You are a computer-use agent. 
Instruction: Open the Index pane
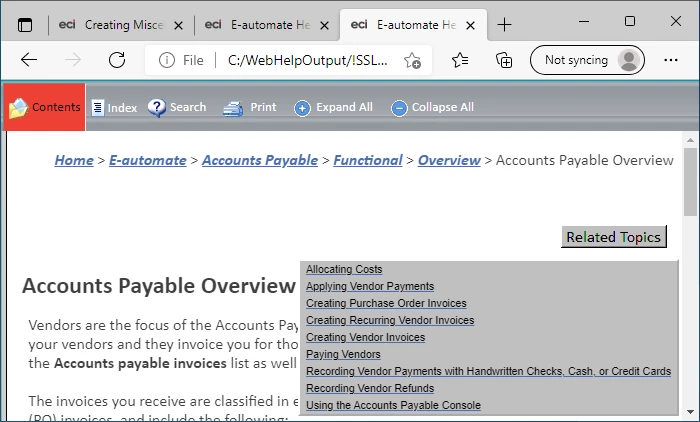coord(114,108)
